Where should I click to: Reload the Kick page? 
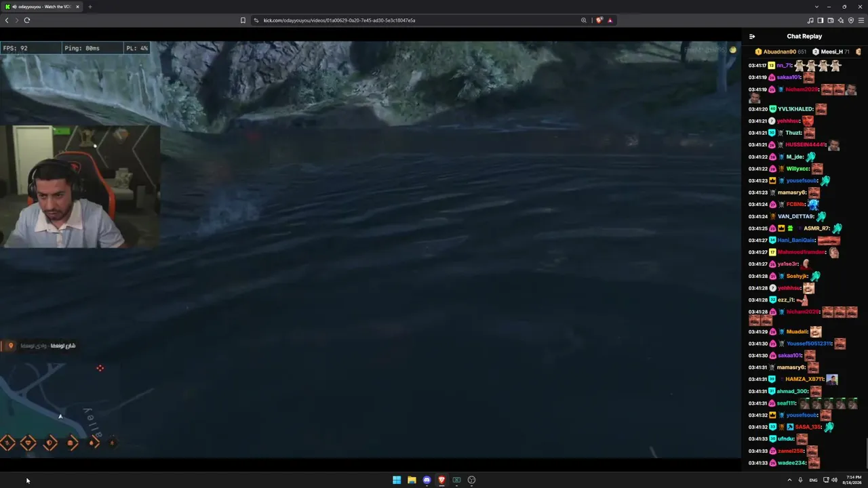tap(27, 20)
